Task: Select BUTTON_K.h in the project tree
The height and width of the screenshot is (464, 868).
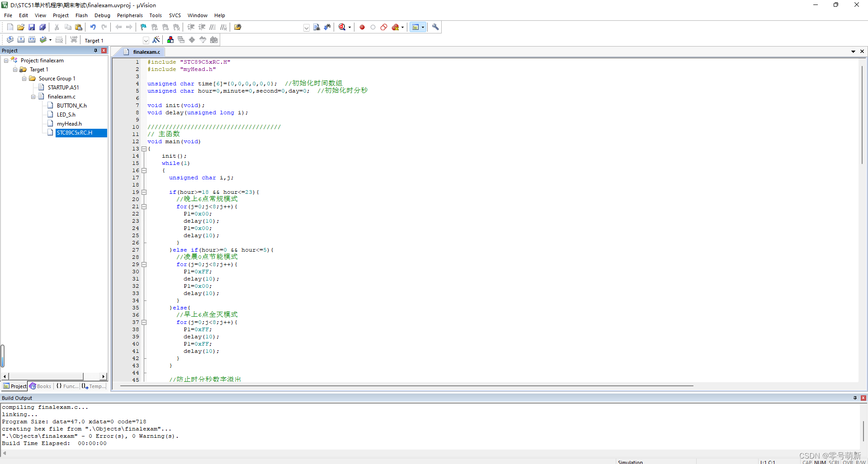Action: pyautogui.click(x=71, y=106)
